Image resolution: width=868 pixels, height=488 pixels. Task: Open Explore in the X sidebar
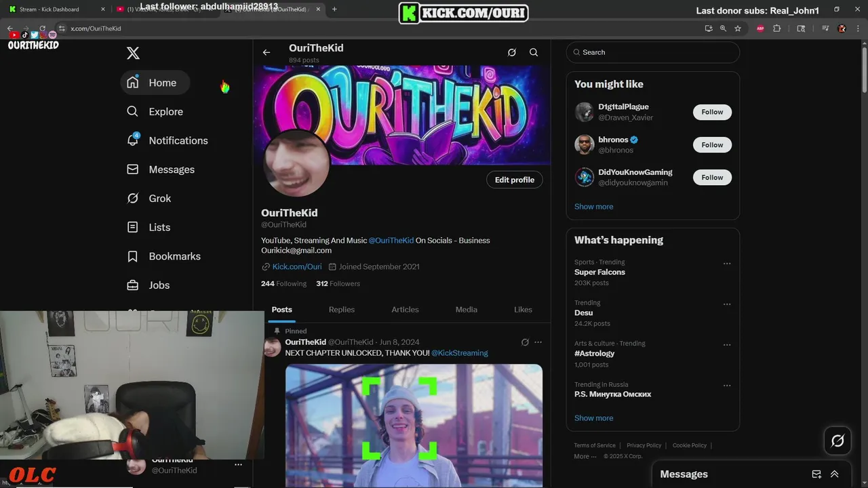point(155,112)
